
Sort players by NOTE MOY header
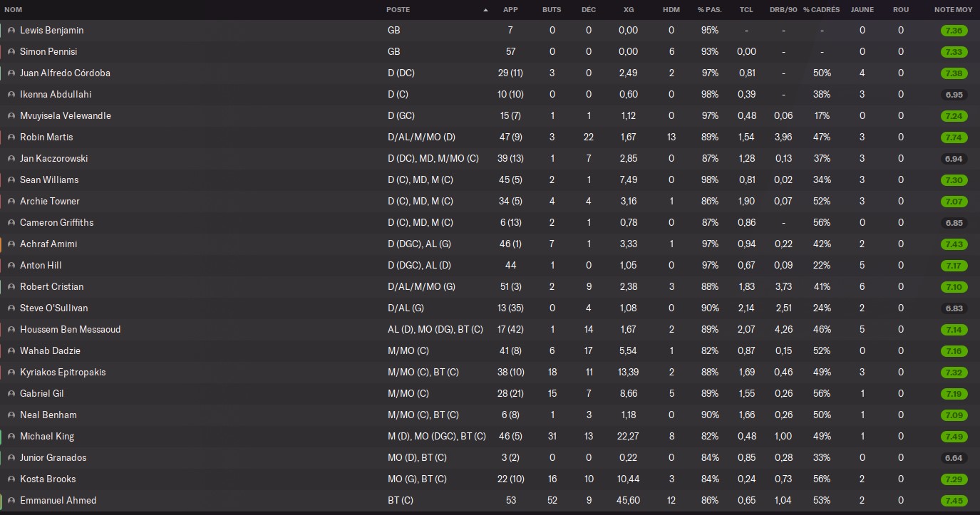point(953,10)
